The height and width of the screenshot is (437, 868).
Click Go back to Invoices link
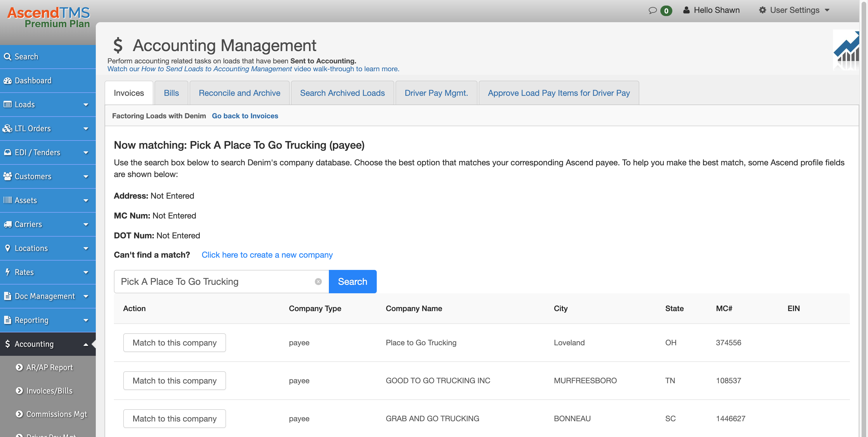click(245, 116)
